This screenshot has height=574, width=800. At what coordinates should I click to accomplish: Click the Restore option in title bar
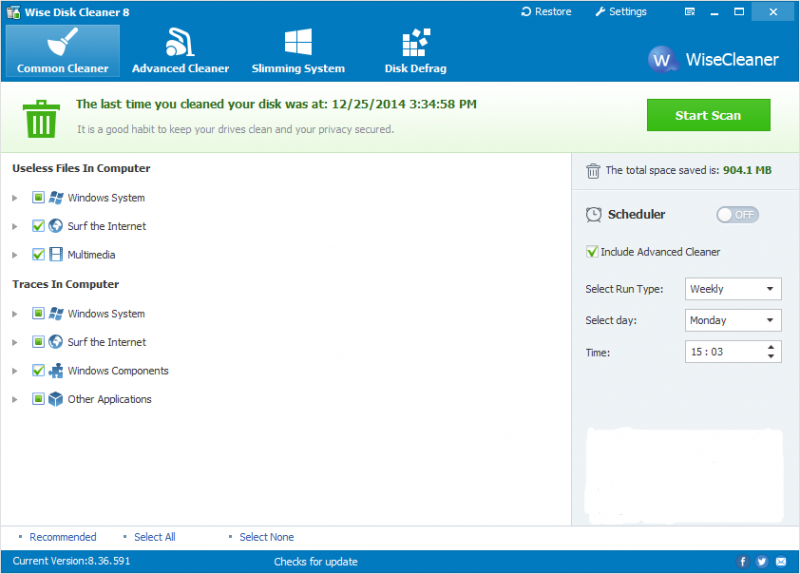point(546,12)
